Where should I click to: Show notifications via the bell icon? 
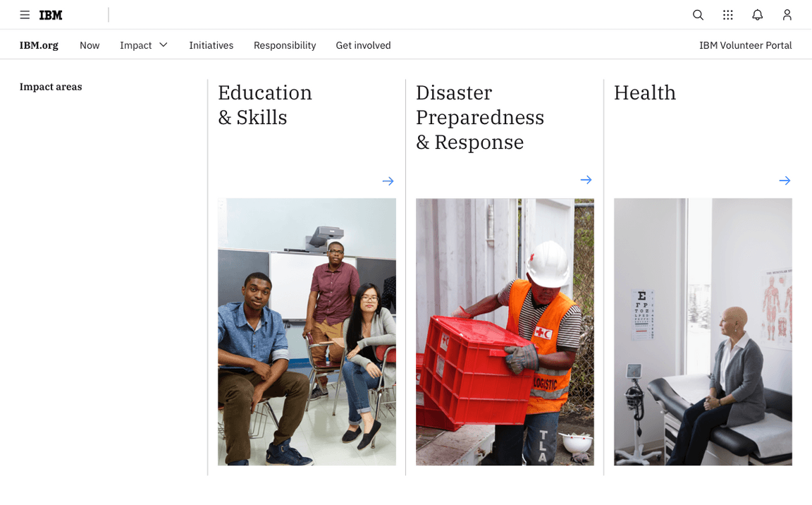click(x=758, y=15)
